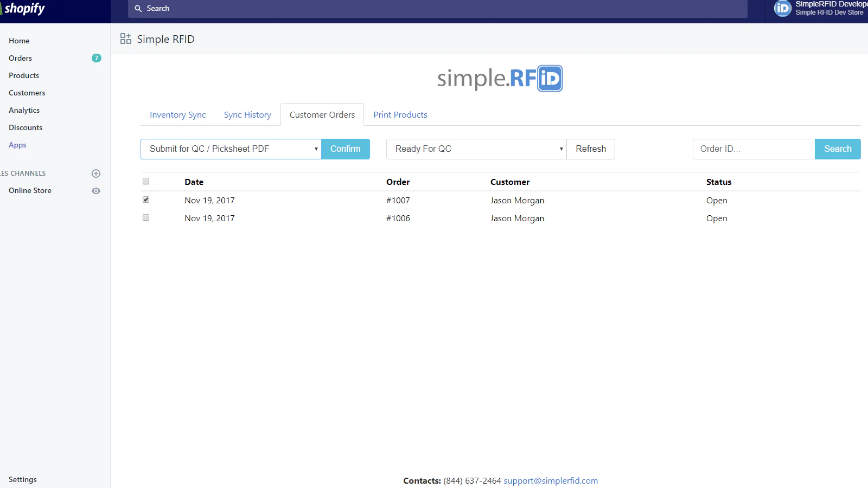Click the SimpleRFID Developer account name
The width and height of the screenshot is (868, 488).
coord(831,4)
